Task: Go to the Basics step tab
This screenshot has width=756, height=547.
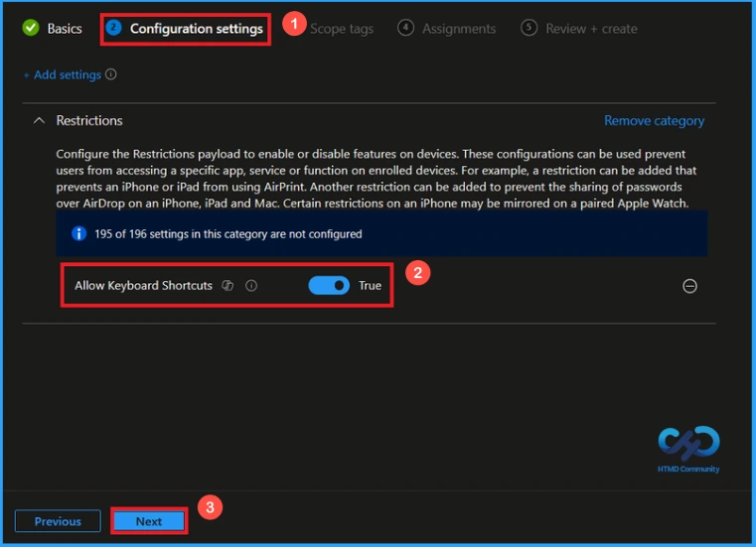Action: point(65,29)
